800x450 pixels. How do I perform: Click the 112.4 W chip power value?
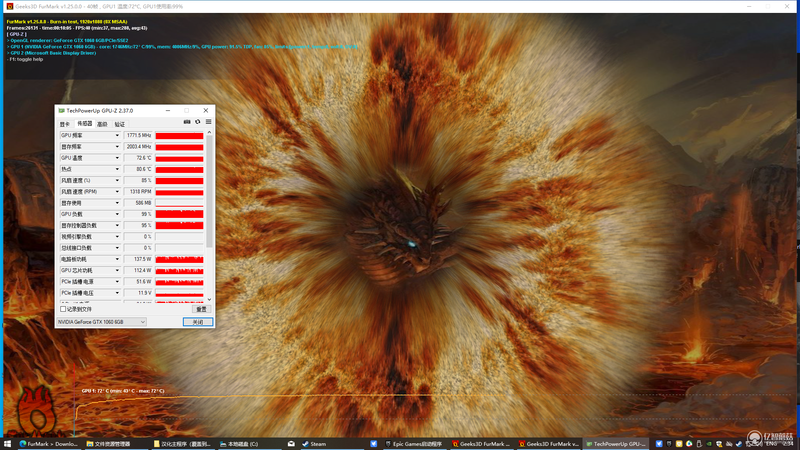pyautogui.click(x=138, y=270)
